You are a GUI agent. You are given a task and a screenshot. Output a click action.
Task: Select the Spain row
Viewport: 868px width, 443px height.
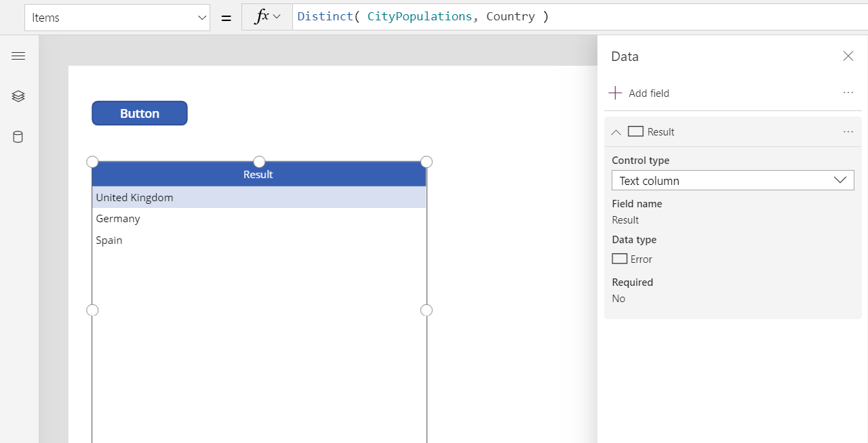click(x=259, y=240)
